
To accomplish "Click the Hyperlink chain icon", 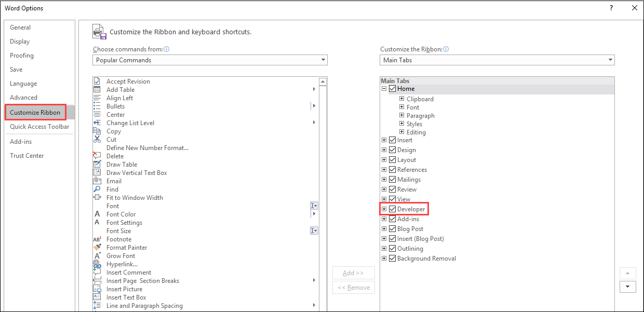I will click(97, 264).
